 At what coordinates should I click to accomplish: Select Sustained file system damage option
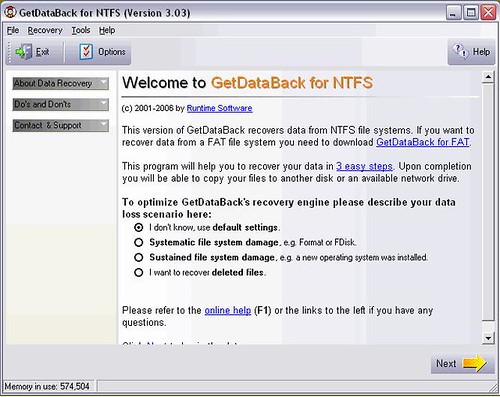pyautogui.click(x=139, y=258)
